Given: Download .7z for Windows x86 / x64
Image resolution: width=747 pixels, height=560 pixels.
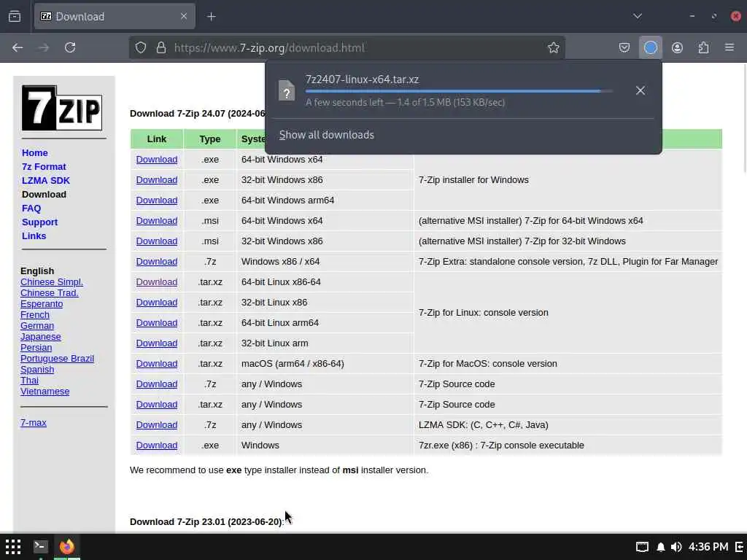Looking at the screenshot, I should tap(157, 262).
